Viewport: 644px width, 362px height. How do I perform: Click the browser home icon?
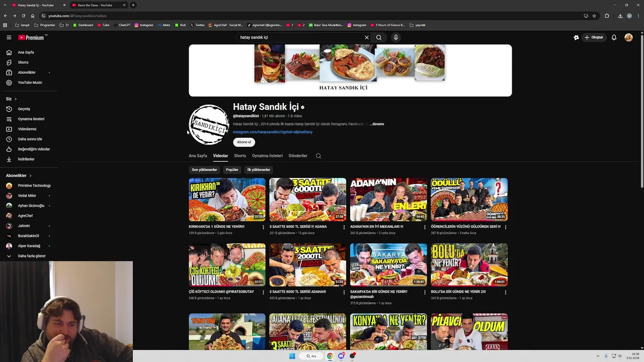[x=33, y=16]
